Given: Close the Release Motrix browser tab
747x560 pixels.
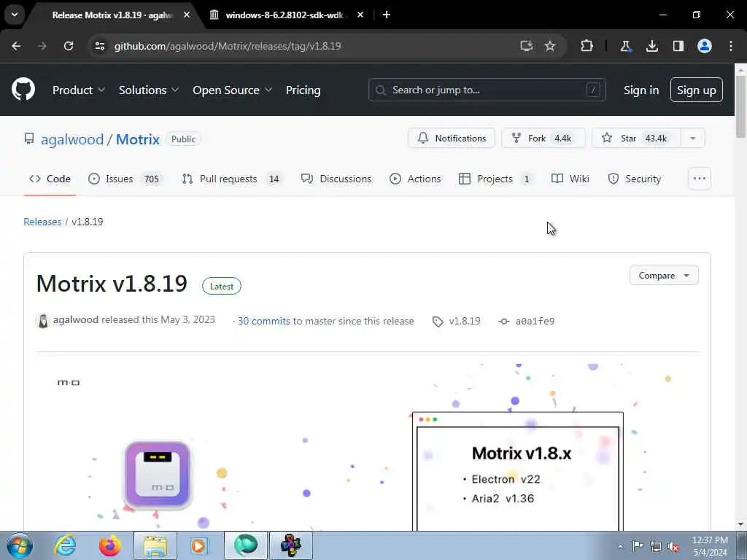Looking at the screenshot, I should 187,15.
